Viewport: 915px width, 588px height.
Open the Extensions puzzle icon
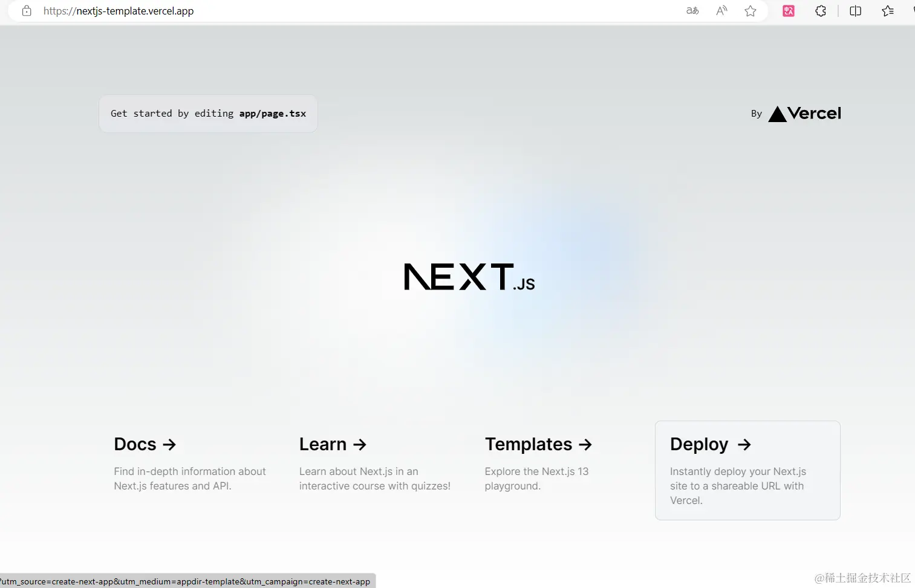821,11
